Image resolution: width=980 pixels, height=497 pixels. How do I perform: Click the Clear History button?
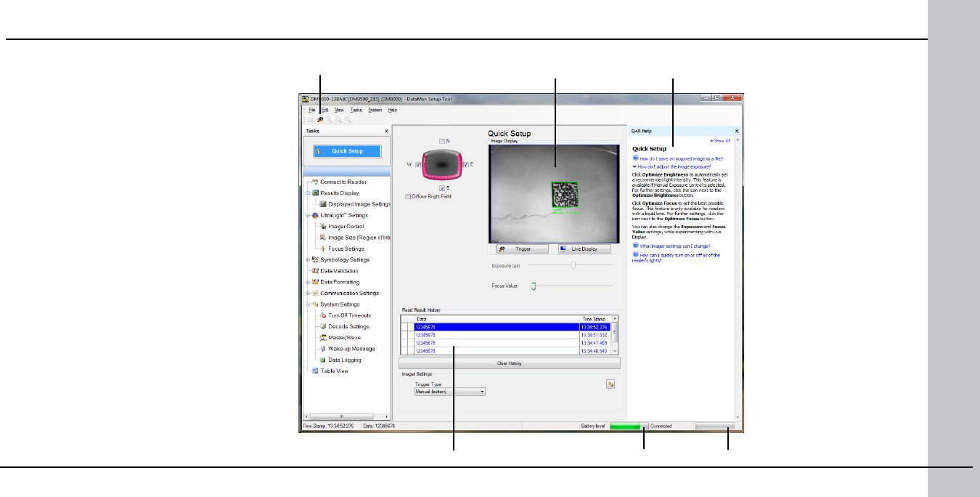point(509,363)
